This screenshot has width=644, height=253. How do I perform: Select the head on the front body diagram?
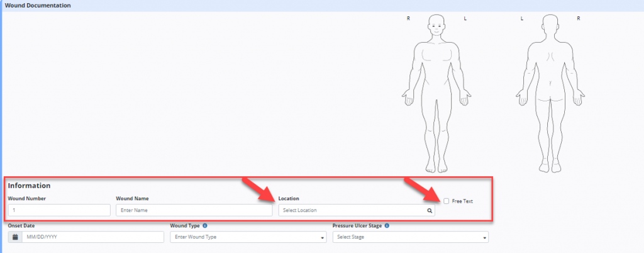coord(436,26)
